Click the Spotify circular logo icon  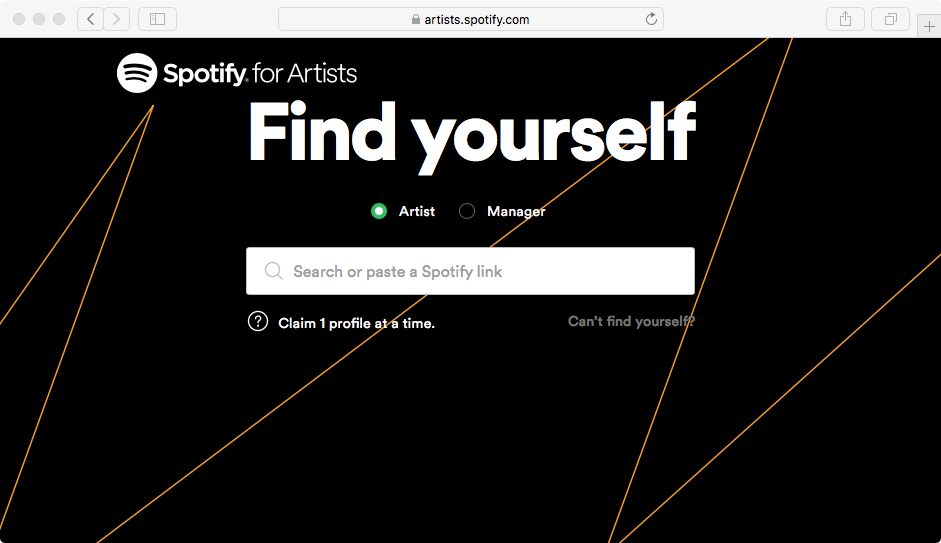137,73
